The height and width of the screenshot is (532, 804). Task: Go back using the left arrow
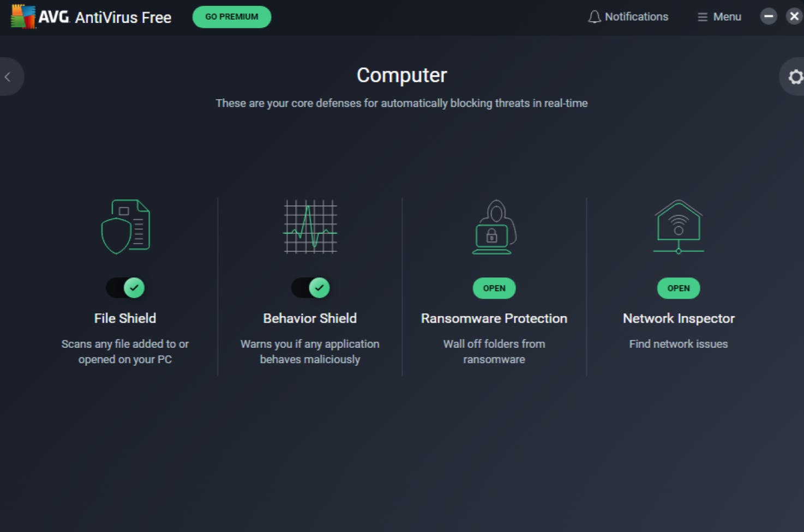(x=8, y=77)
